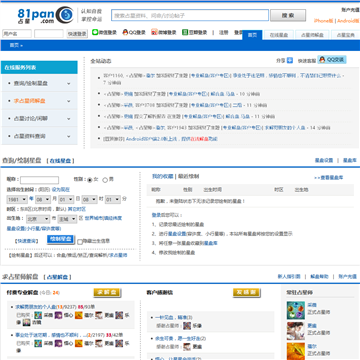
Task: Open the birthplace province dropdown 北京
Action: tap(38, 219)
